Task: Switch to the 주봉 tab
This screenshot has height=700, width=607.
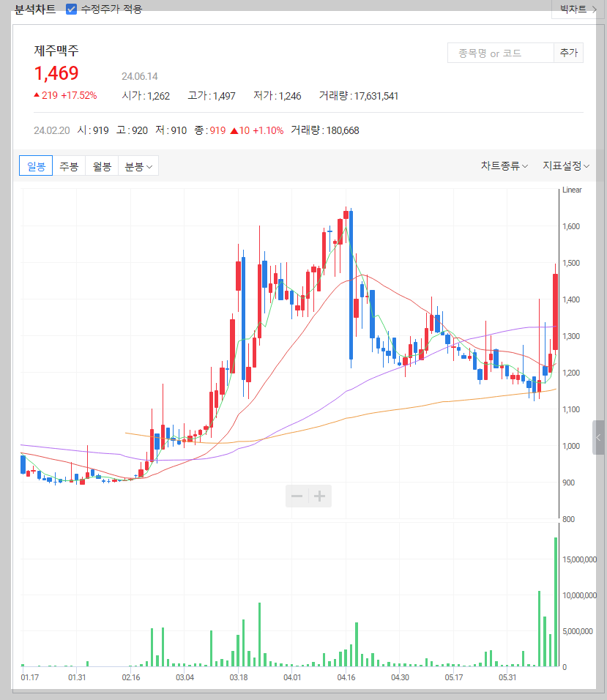Action: pyautogui.click(x=69, y=166)
